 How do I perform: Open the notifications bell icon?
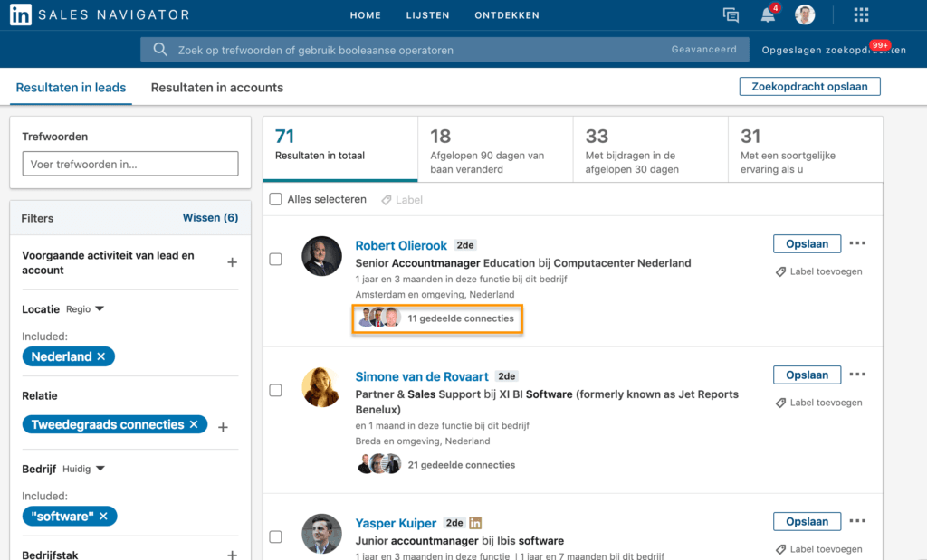(768, 14)
